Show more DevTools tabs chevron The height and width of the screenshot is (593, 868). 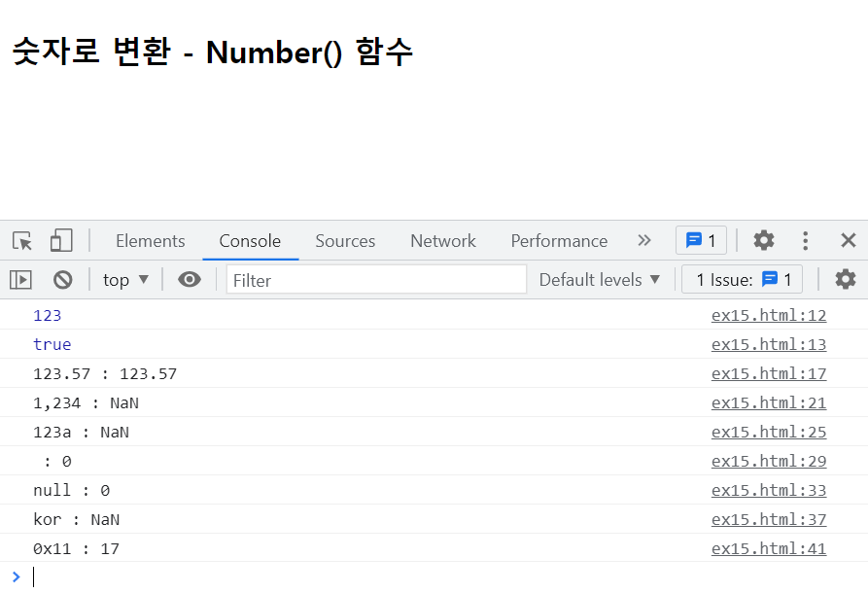643,240
